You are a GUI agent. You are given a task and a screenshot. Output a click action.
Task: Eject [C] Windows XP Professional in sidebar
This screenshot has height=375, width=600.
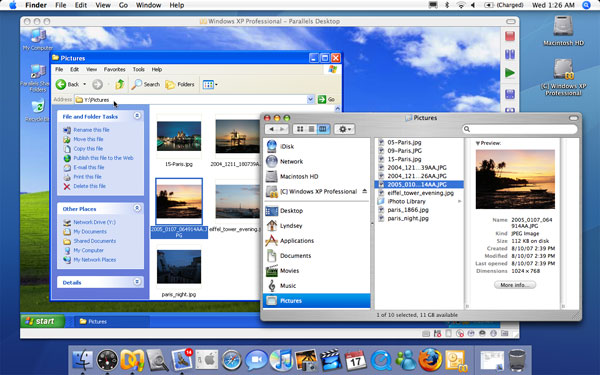point(364,191)
